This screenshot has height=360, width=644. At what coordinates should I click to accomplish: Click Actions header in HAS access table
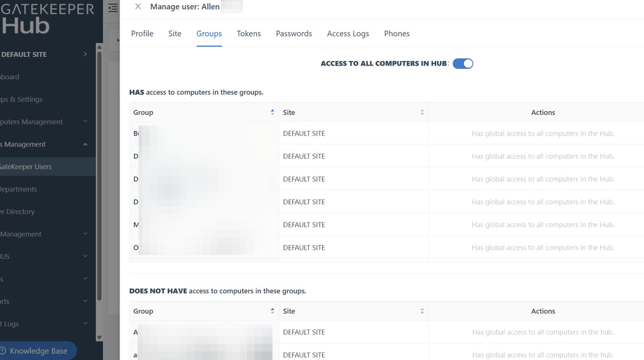click(x=543, y=112)
